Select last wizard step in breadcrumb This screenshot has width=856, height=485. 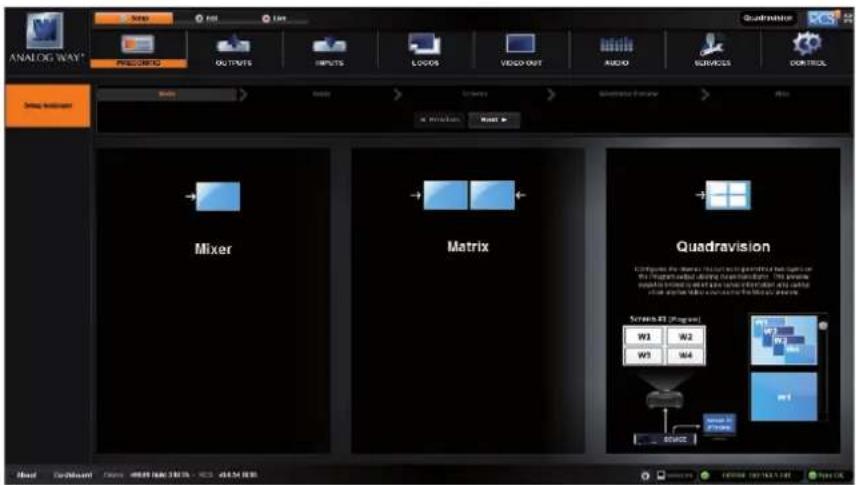point(782,94)
